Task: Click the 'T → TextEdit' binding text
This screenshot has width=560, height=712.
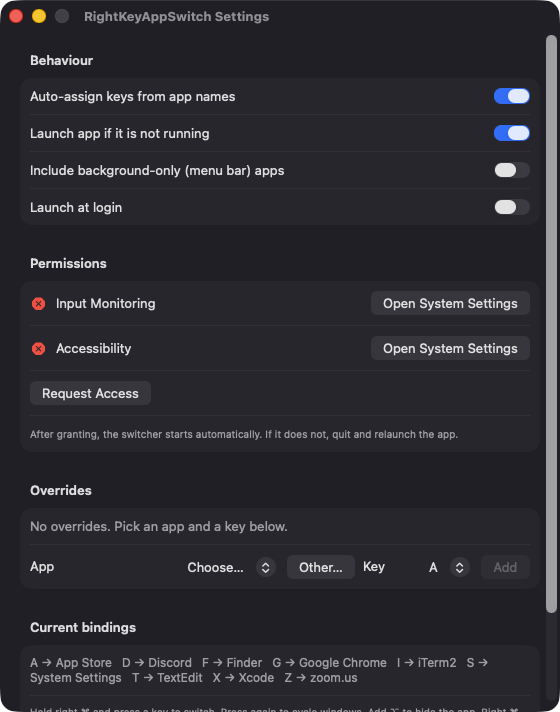Action: [x=167, y=677]
